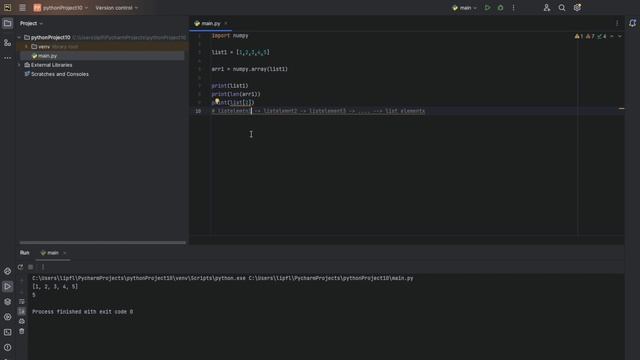Image resolution: width=640 pixels, height=360 pixels.
Task: Click the 'import numpy' line in editor
Action: point(230,36)
